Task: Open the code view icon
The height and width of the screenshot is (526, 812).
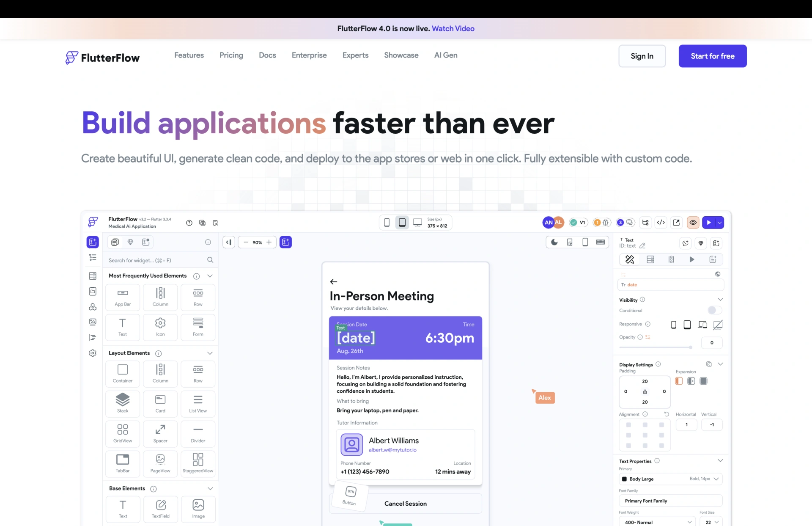Action: 661,223
